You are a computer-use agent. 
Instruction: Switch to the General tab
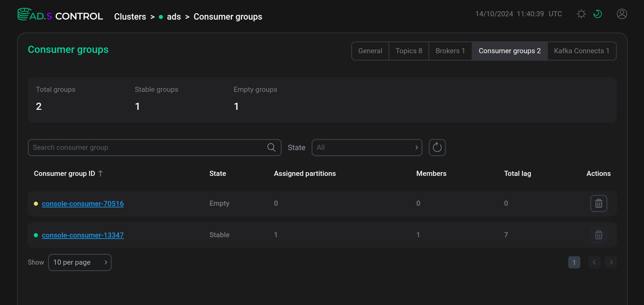tap(370, 51)
